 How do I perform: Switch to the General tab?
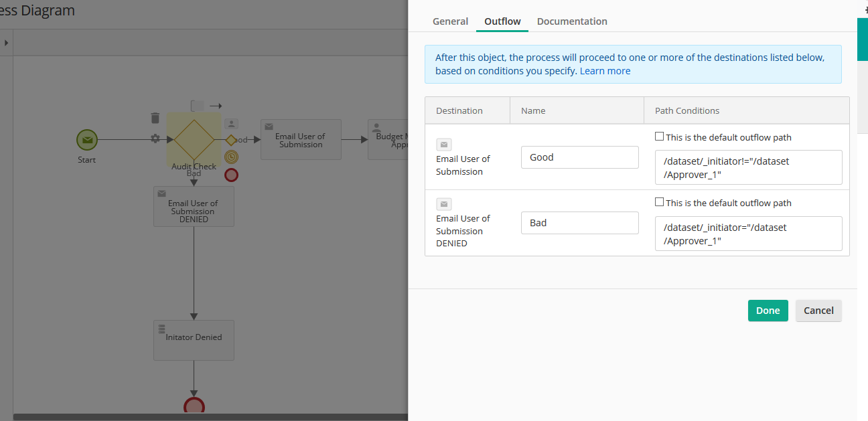[x=450, y=21]
